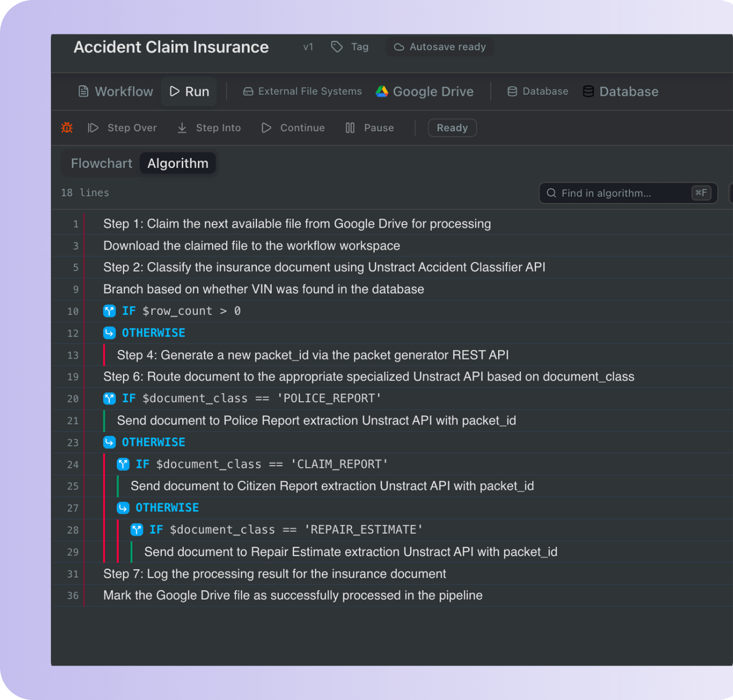Select Step 1 claim next file line

point(297,224)
